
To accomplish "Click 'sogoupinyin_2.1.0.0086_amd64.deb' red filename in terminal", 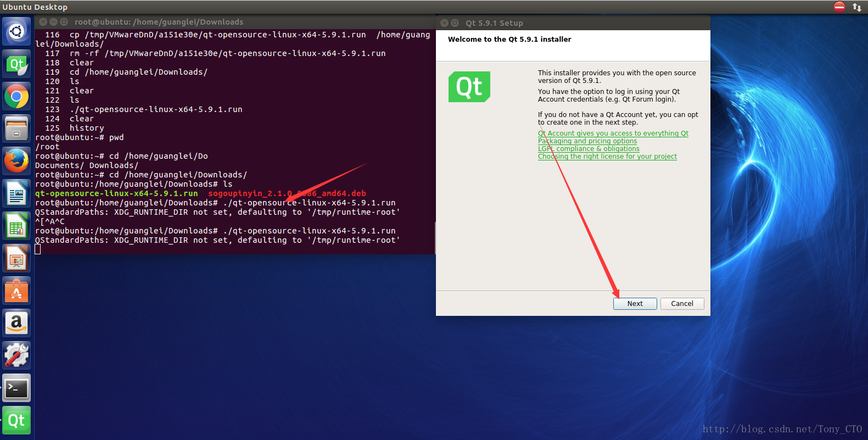I will [287, 193].
